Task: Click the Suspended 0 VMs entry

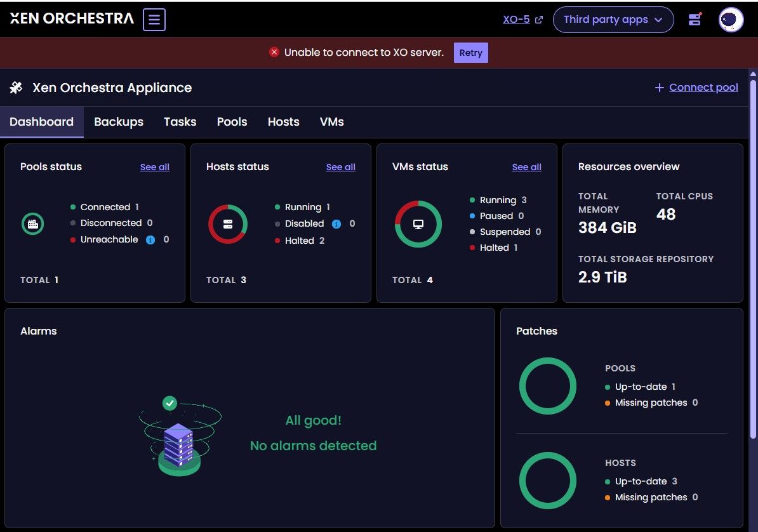Action: (x=506, y=232)
